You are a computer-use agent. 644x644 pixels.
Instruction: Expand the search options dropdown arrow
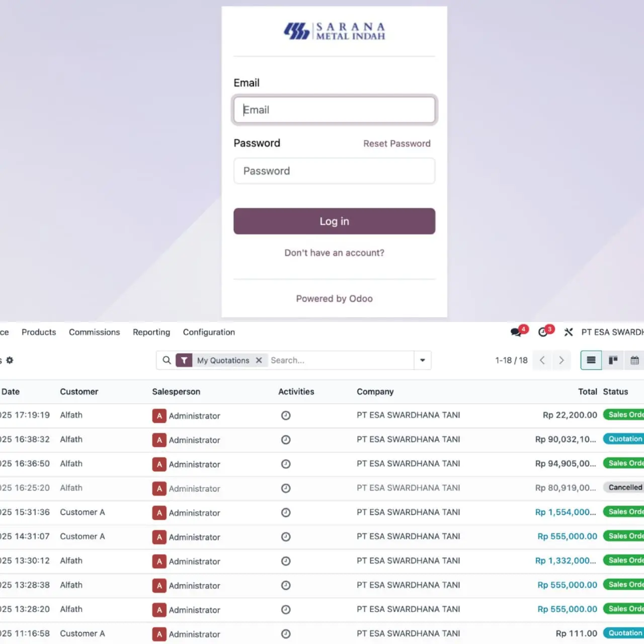(422, 360)
